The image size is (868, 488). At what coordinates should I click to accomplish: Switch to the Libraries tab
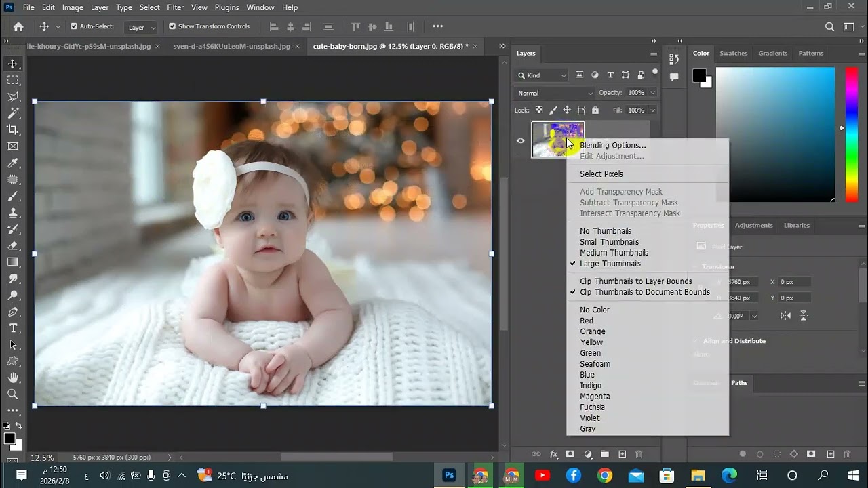coord(797,225)
